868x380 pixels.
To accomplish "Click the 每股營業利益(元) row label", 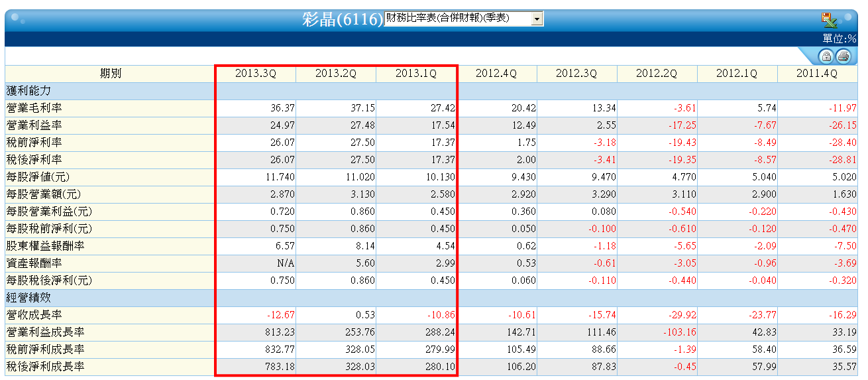I will coord(49,212).
